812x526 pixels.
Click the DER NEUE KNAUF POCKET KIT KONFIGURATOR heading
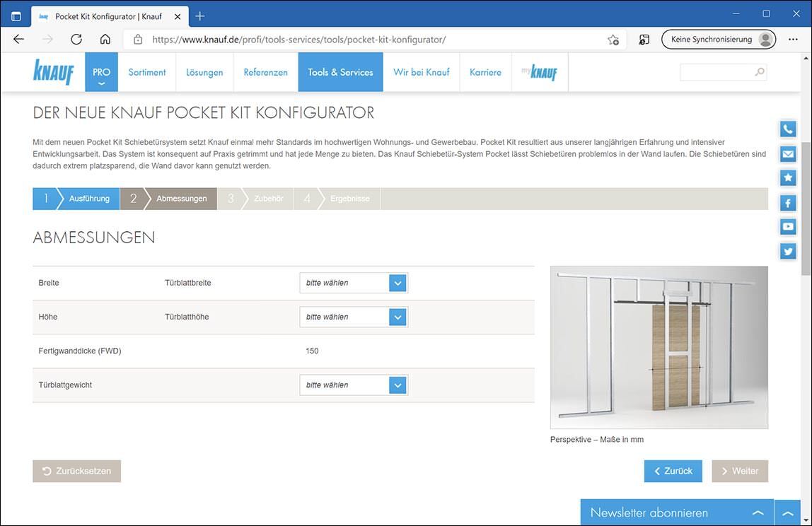(x=204, y=112)
